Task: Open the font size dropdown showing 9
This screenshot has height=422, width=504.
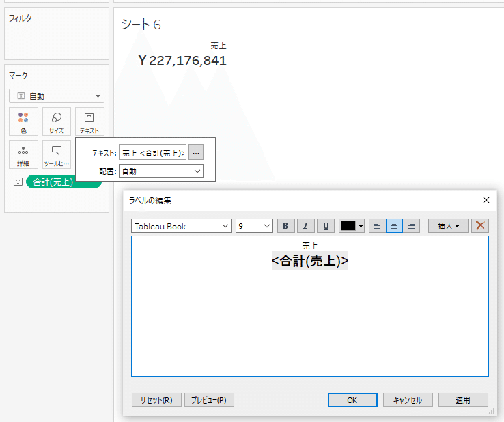Action: tap(254, 226)
